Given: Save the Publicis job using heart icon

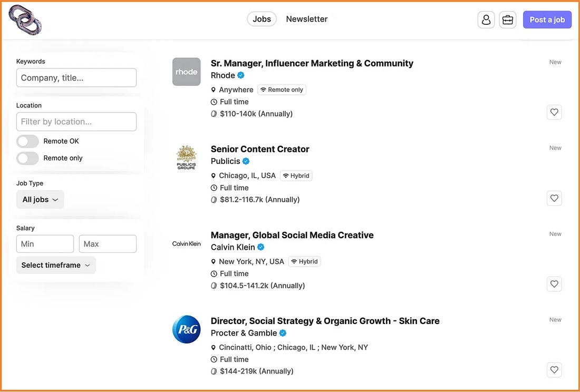Looking at the screenshot, I should (x=554, y=198).
